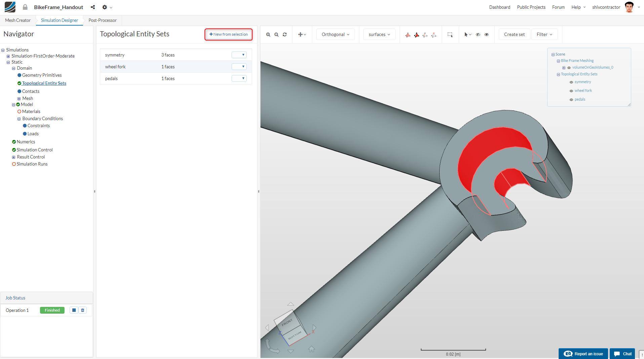Click the share icon beside the project name
The image size is (644, 359).
point(93,7)
